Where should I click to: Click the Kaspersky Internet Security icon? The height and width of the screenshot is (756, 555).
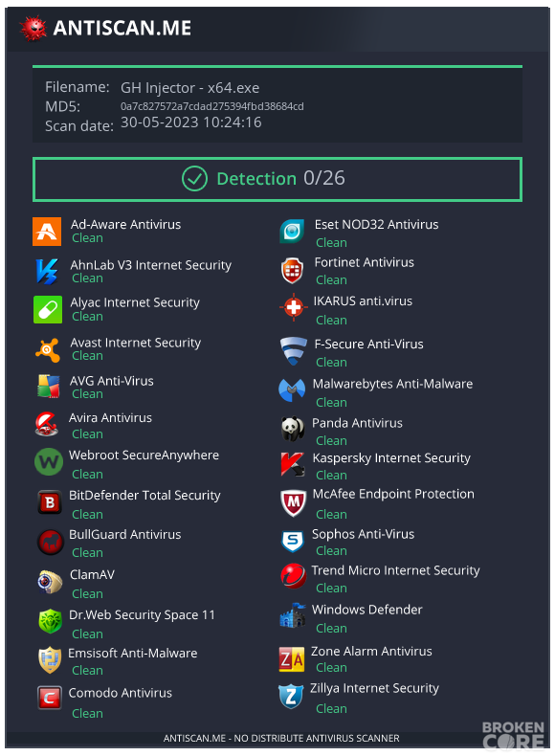(x=293, y=464)
